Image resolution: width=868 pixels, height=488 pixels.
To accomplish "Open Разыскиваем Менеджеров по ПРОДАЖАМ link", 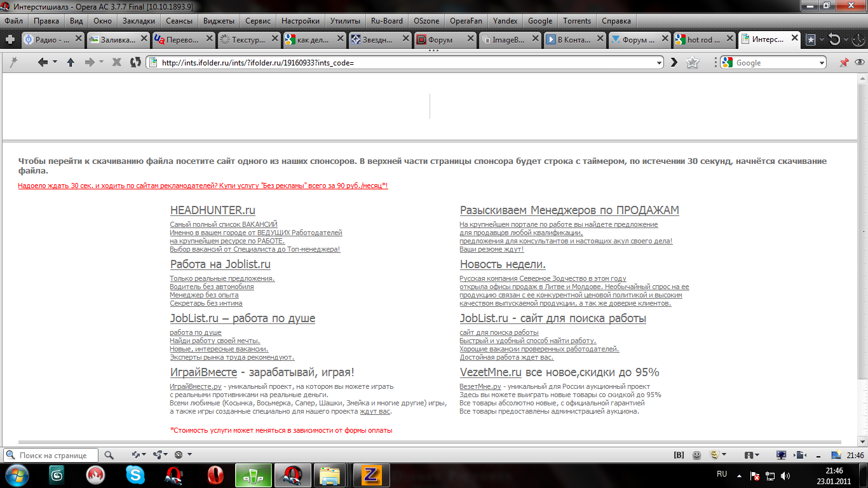I will coord(569,210).
